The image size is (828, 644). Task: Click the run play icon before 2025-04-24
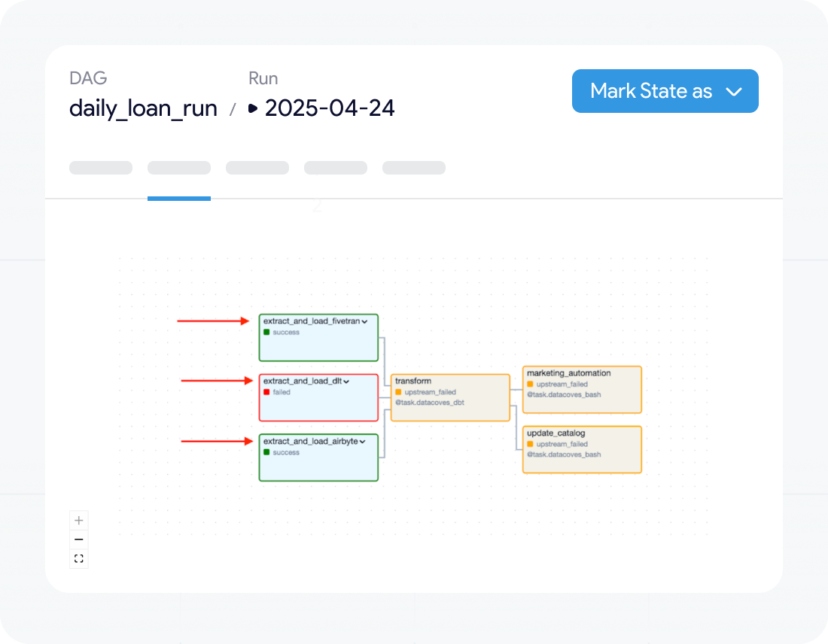pos(253,109)
